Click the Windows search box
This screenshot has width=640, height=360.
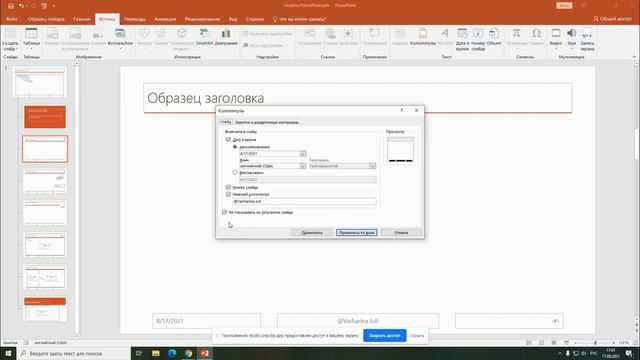point(73,353)
